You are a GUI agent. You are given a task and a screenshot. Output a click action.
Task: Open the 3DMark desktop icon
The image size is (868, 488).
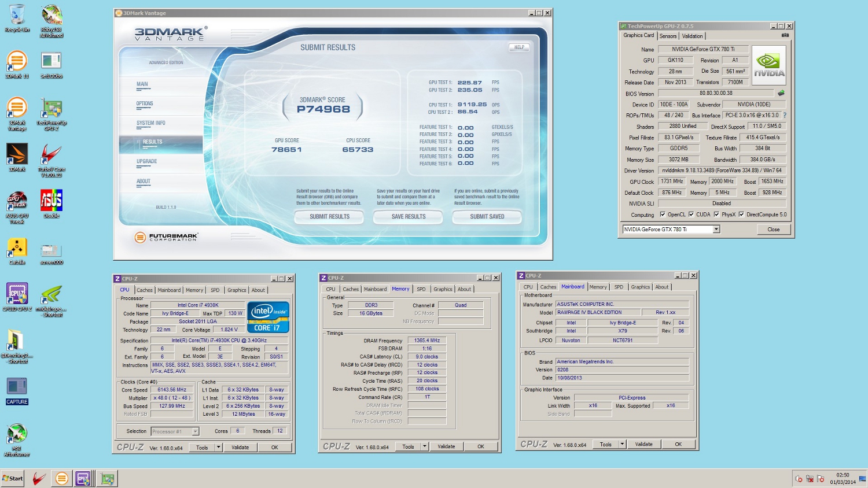tap(17, 157)
